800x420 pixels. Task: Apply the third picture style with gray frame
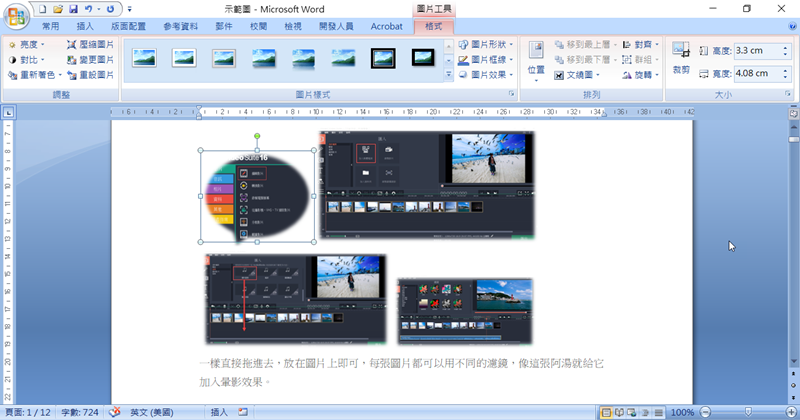pos(224,58)
